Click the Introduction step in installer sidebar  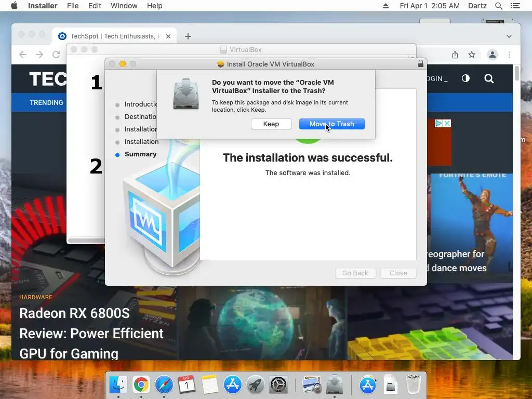(140, 104)
